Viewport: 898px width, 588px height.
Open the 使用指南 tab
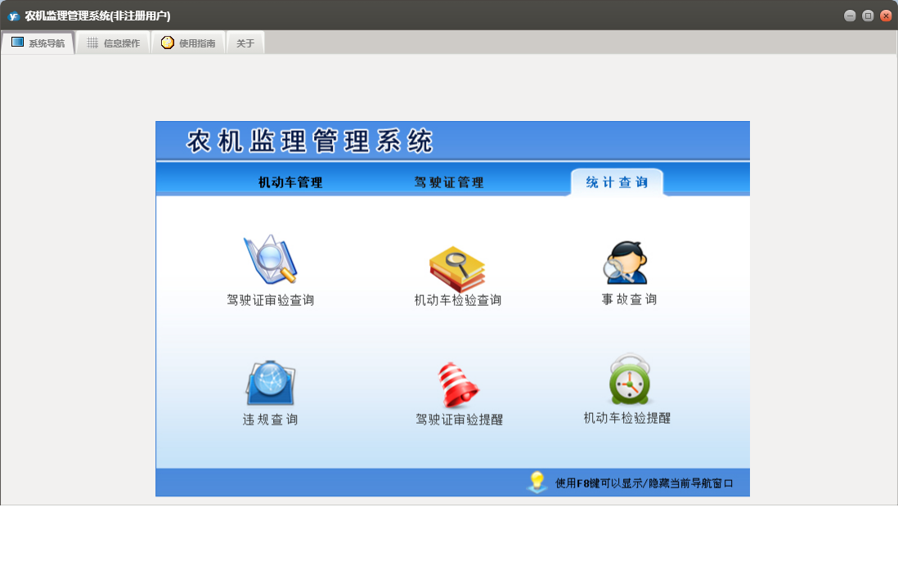[188, 43]
